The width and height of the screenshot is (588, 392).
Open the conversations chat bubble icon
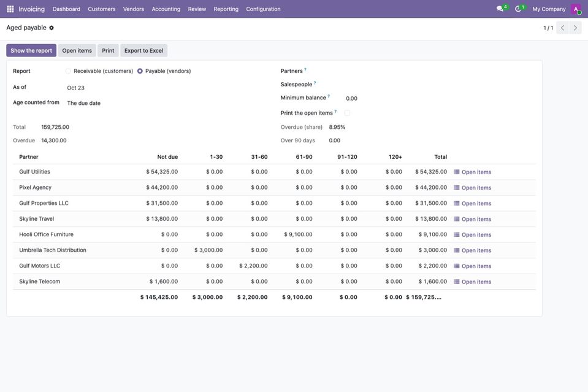(x=500, y=9)
